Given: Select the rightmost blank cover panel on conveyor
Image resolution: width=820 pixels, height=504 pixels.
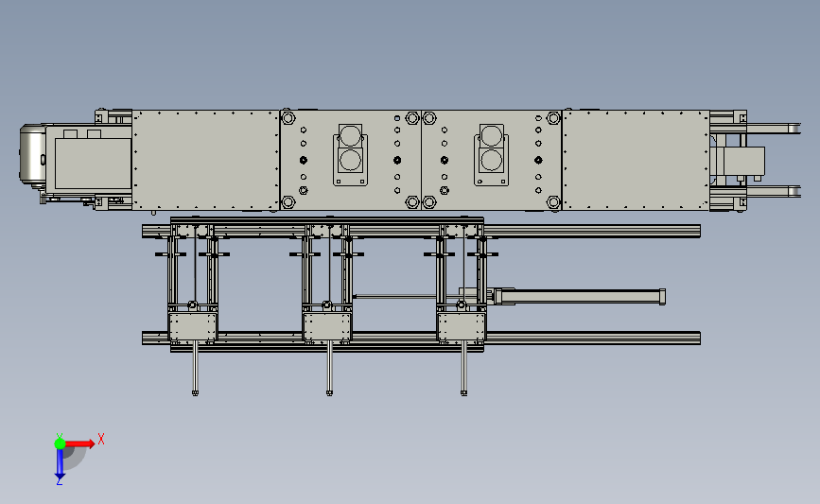Looking at the screenshot, I should [636, 160].
